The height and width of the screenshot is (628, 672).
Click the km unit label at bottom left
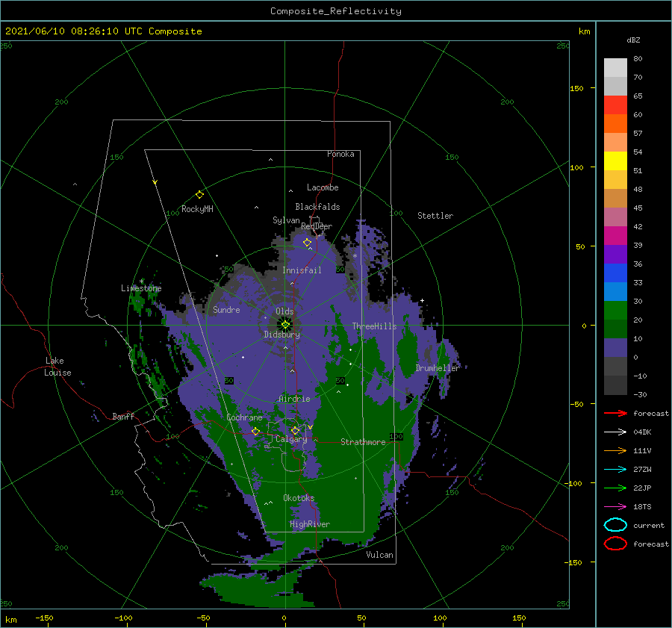coord(10,620)
